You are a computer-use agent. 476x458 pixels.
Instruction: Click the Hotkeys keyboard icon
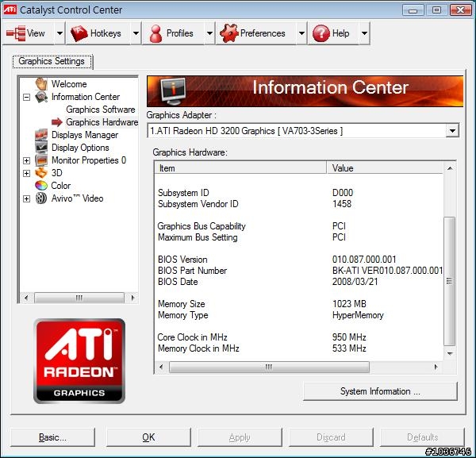tap(79, 33)
